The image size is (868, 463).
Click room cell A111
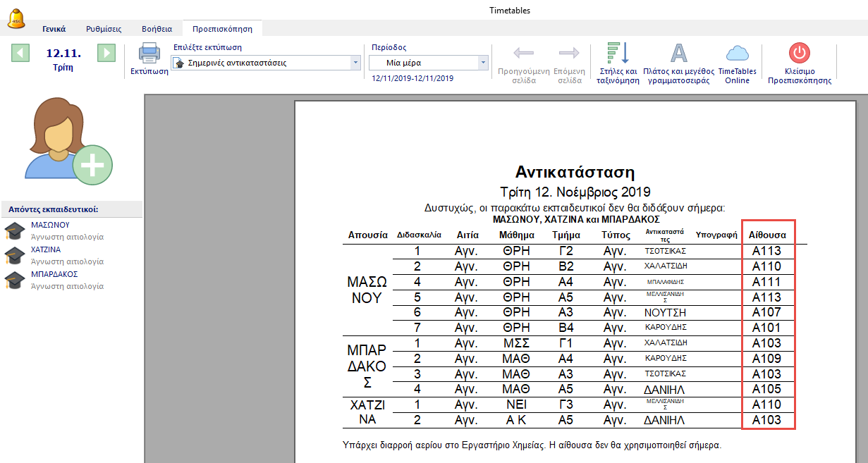[766, 282]
